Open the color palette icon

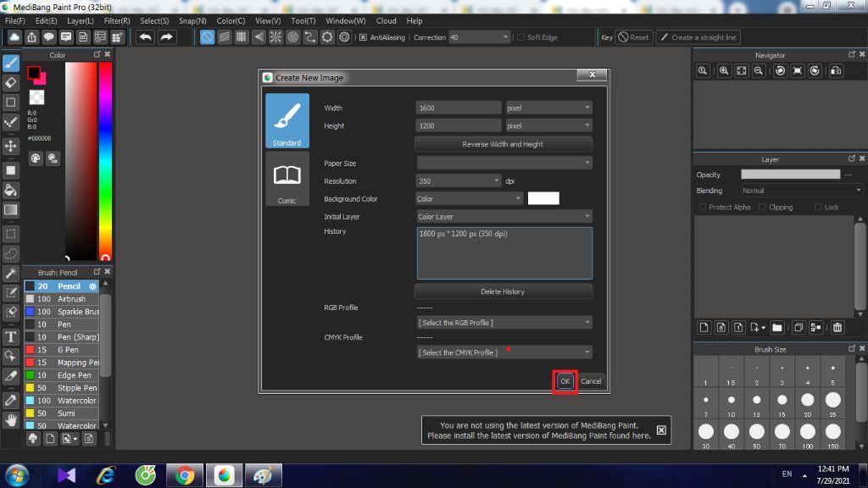tap(36, 158)
